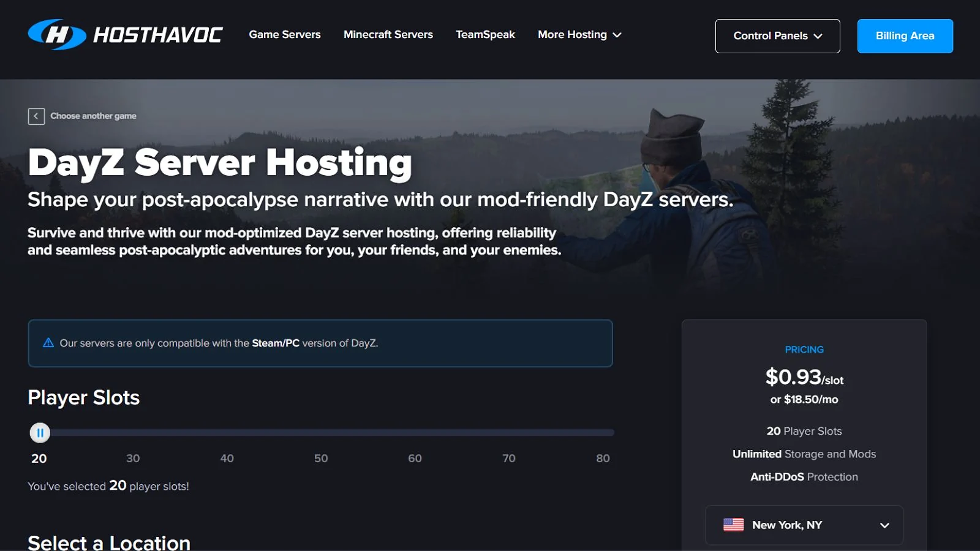Click the 'You've selected 20 player slots!' text

pos(108,485)
